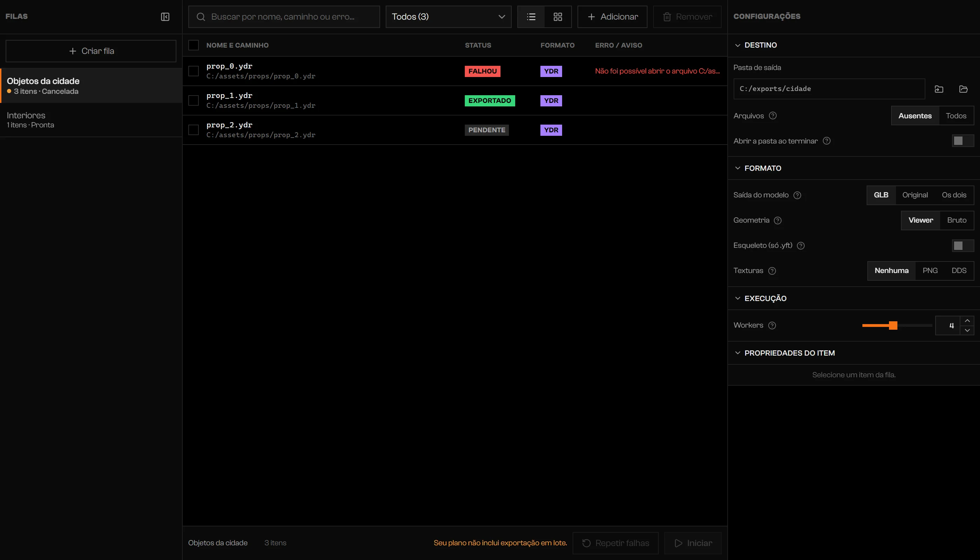Check the prop_0.ydr row checkbox

[194, 71]
